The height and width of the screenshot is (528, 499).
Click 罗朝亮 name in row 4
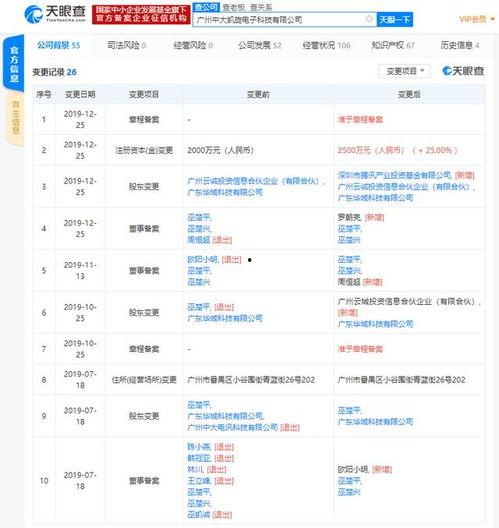[349, 218]
